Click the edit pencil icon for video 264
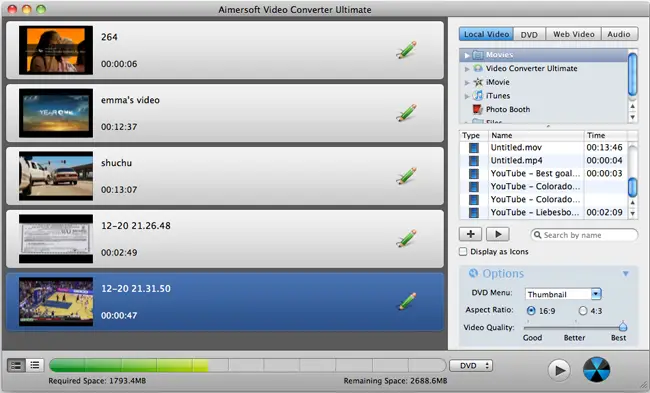This screenshot has width=650, height=393. pyautogui.click(x=406, y=50)
